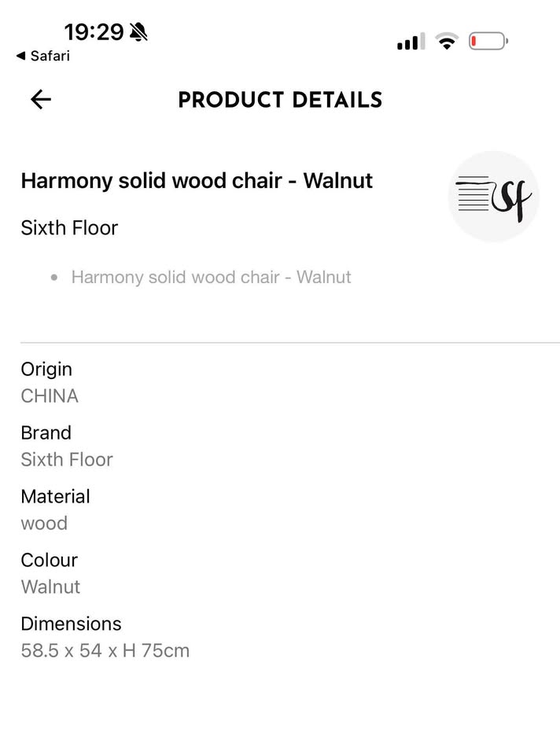
Task: Select the product title Harmony solid wood chair
Action: point(197,181)
